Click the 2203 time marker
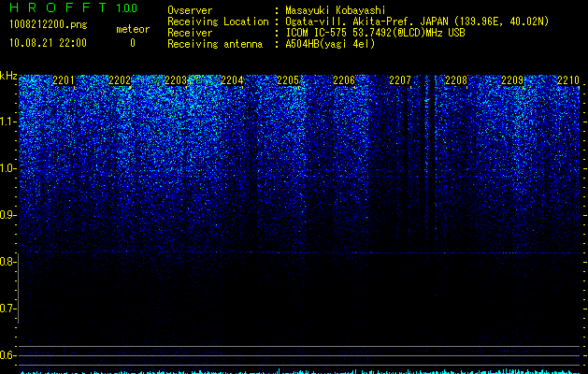This screenshot has width=588, height=374. tap(176, 80)
